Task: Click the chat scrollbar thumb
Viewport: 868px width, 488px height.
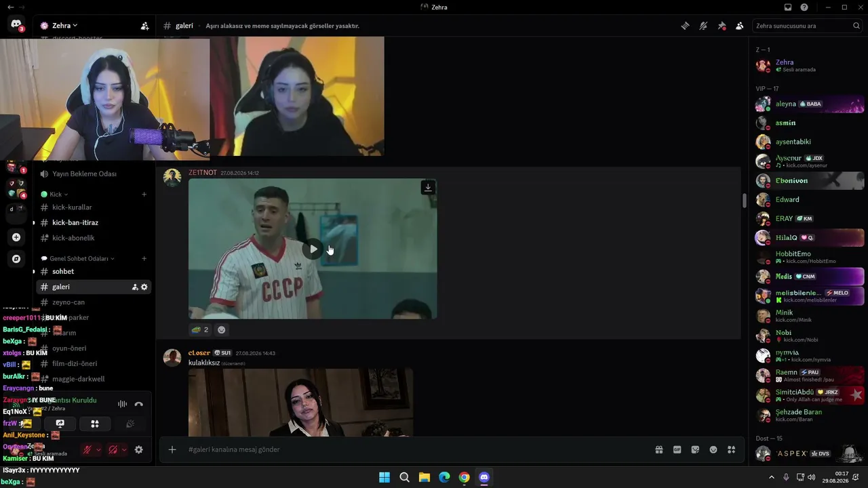Action: click(x=744, y=201)
